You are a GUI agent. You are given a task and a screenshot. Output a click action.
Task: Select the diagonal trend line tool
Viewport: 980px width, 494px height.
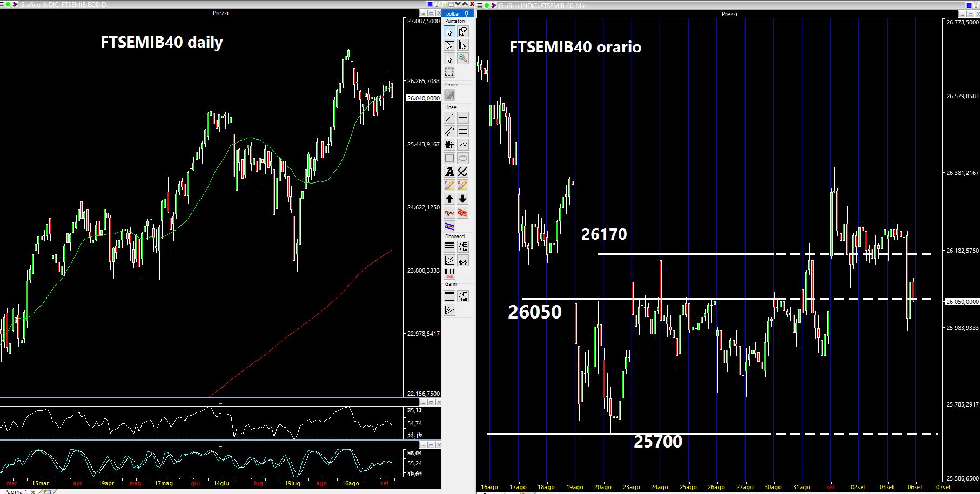click(449, 118)
